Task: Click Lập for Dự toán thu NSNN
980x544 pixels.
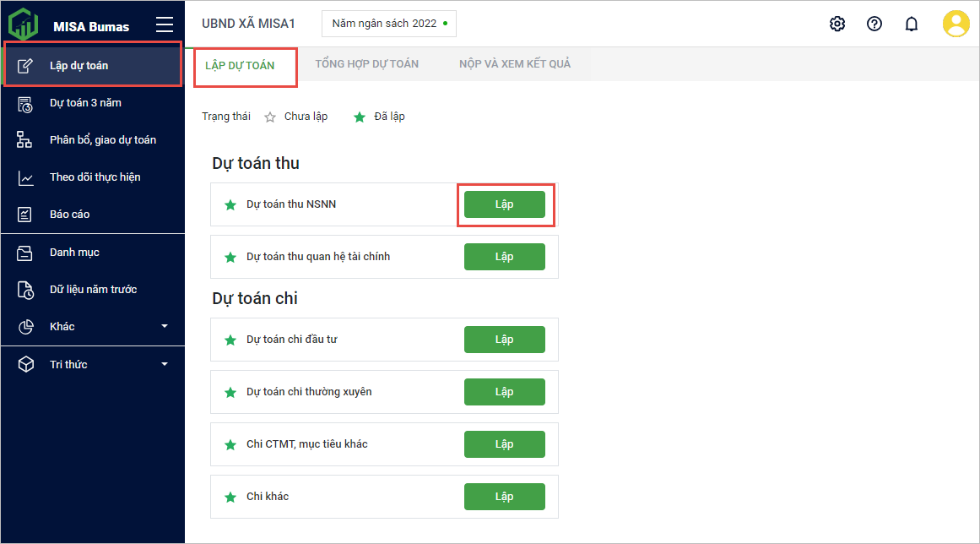Action: click(504, 204)
